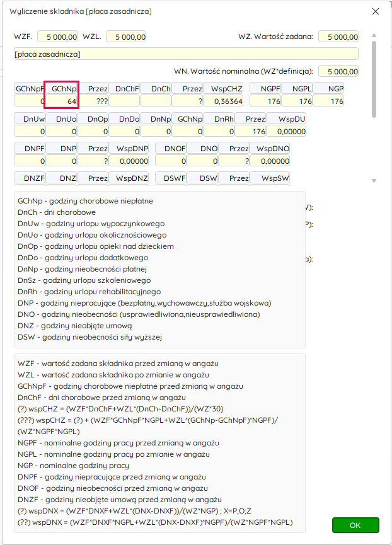Image resolution: width=392 pixels, height=545 pixels.
Task: Click the GChNpF value field
Action: [30, 101]
